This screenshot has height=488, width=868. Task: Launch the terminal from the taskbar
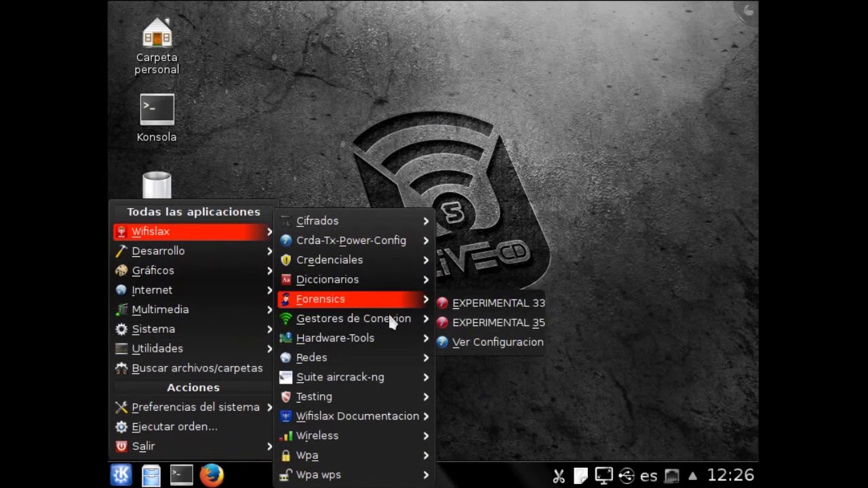[x=181, y=475]
